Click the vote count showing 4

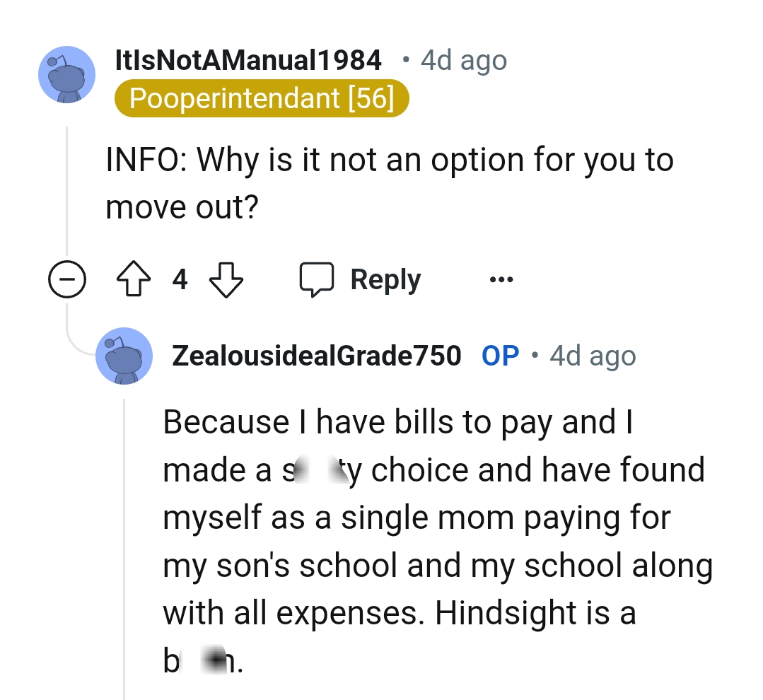coord(179,279)
